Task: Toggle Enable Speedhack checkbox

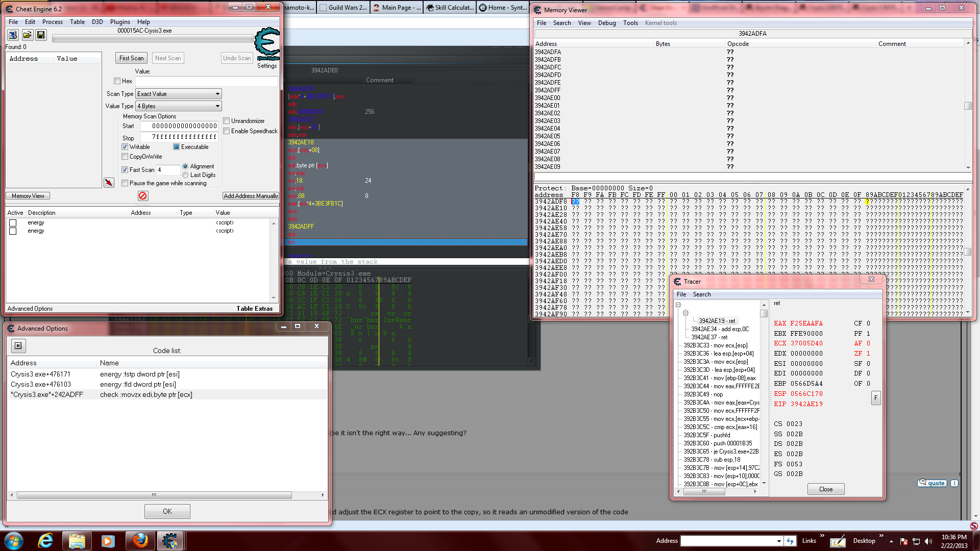Action: (227, 131)
